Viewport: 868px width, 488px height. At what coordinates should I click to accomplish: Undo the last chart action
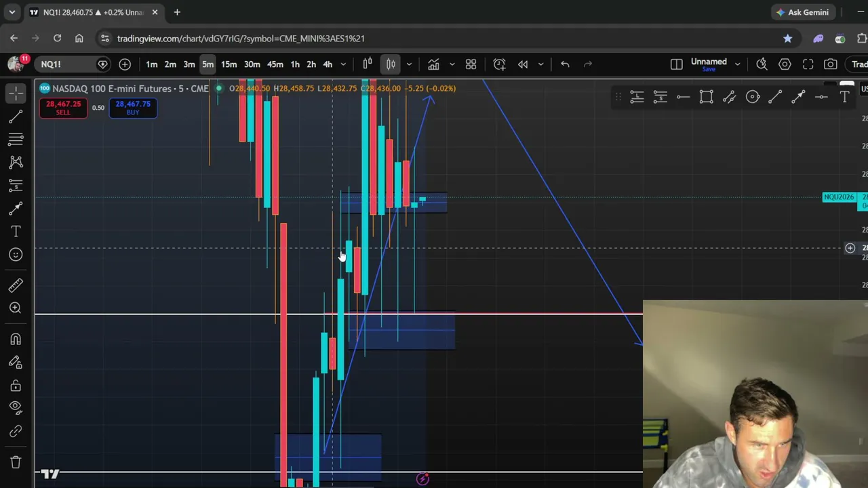pyautogui.click(x=565, y=64)
